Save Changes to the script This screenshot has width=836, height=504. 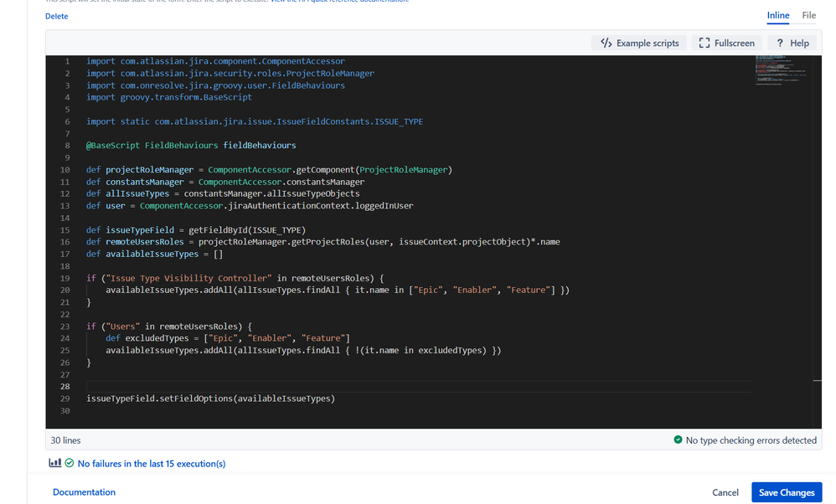(786, 492)
